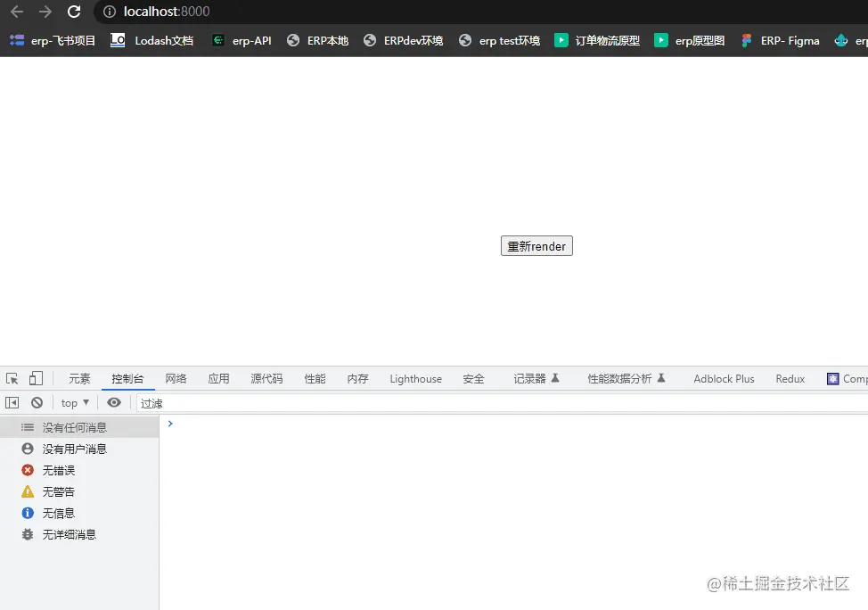Image resolution: width=868 pixels, height=610 pixels.
Task: Switch to the 网络 tab
Action: pos(176,378)
